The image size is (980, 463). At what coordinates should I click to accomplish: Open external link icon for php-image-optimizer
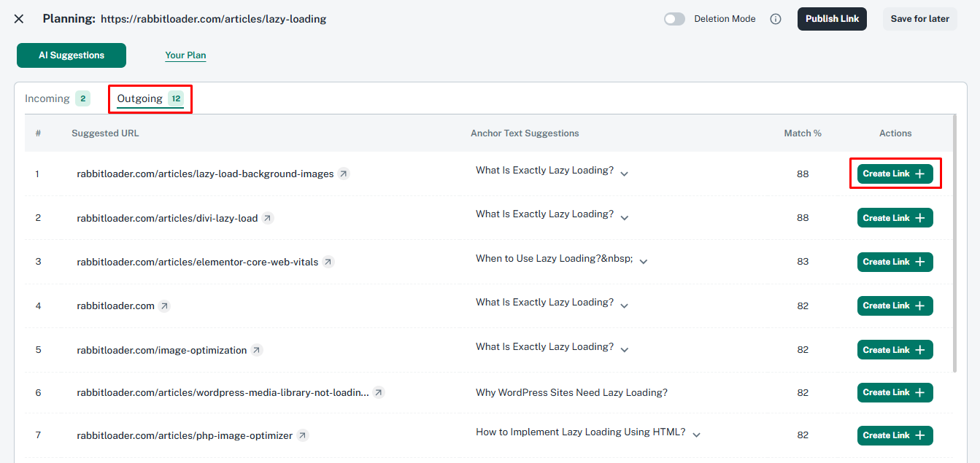(x=303, y=435)
